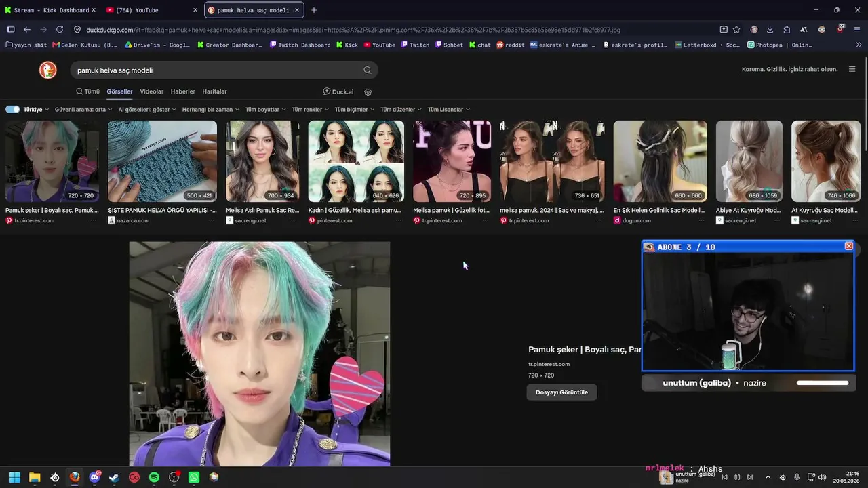Click the DuckDuckGo logo
Image resolution: width=868 pixels, height=488 pixels.
click(x=47, y=70)
